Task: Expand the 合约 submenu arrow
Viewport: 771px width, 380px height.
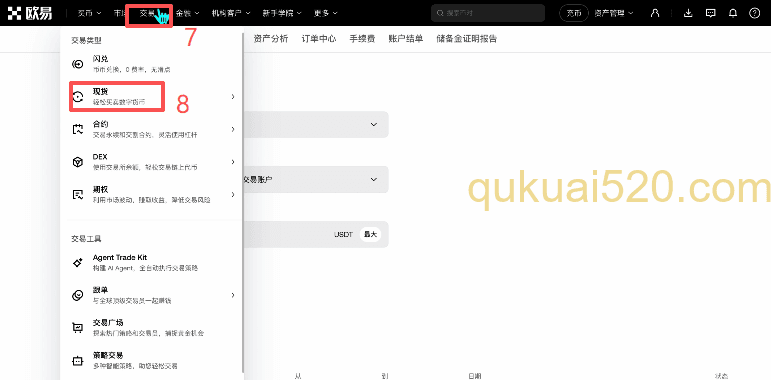Action: coord(233,129)
